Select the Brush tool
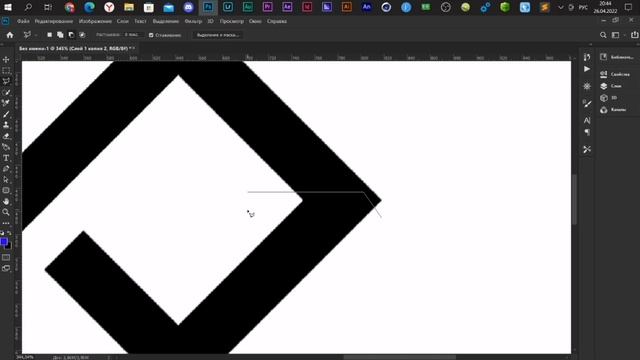 (x=6, y=114)
